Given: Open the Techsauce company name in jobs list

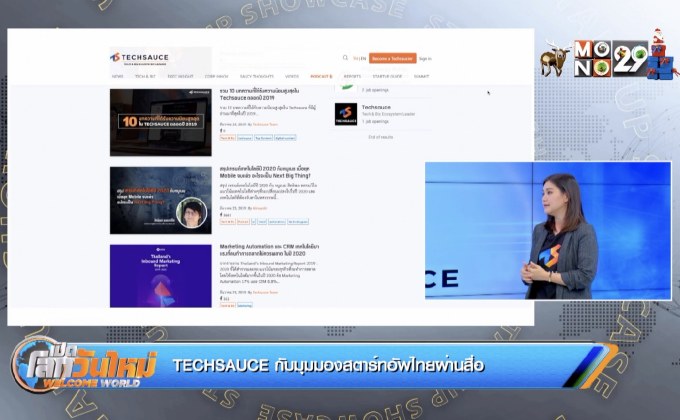Looking at the screenshot, I should tap(376, 107).
